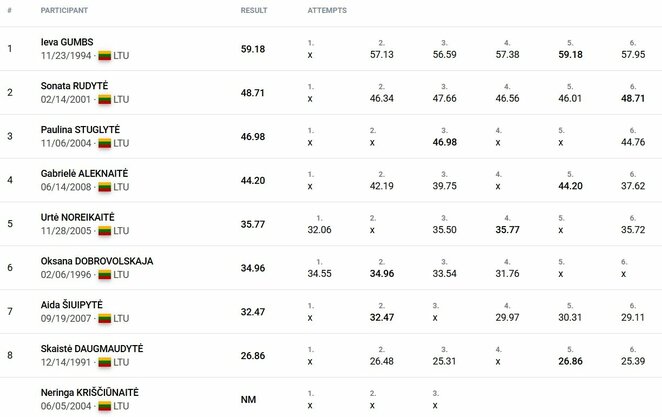Click the flag icon under Gabrielė ALEKNAITĖ
The width and height of the screenshot is (662, 417).
(105, 187)
